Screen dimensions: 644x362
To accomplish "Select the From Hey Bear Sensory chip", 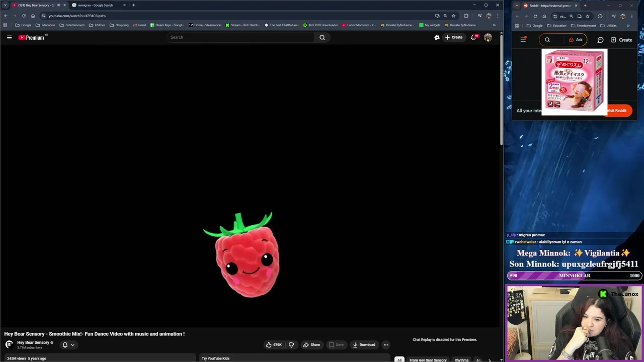I will pos(428,360).
